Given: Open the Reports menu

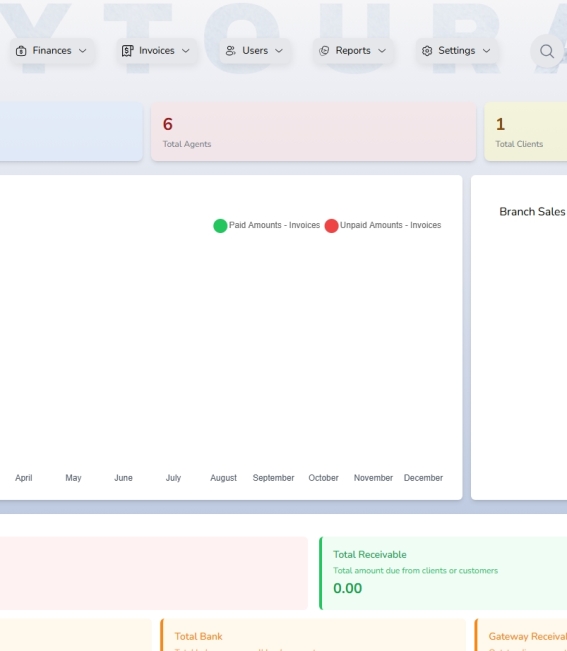Looking at the screenshot, I should pos(353,51).
